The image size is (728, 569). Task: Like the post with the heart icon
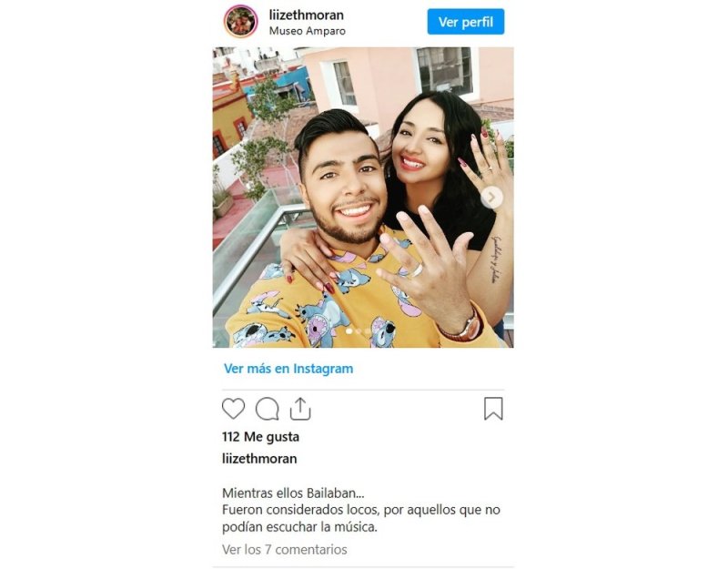(x=233, y=409)
